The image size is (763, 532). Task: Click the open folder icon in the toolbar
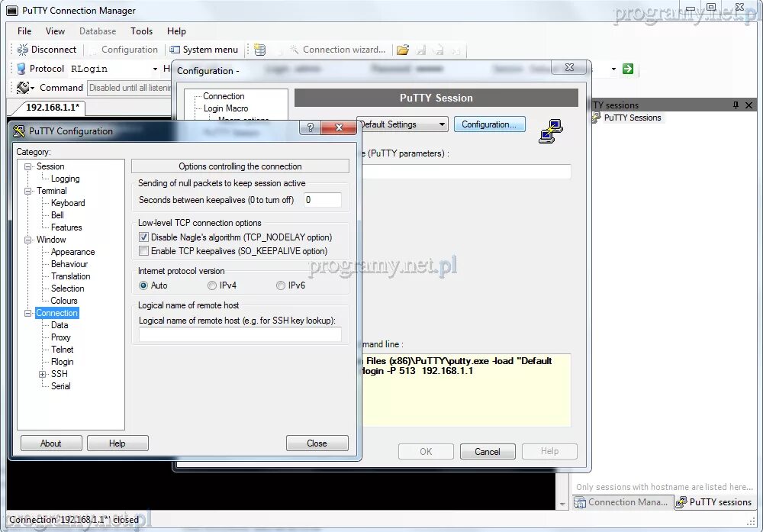coord(402,49)
